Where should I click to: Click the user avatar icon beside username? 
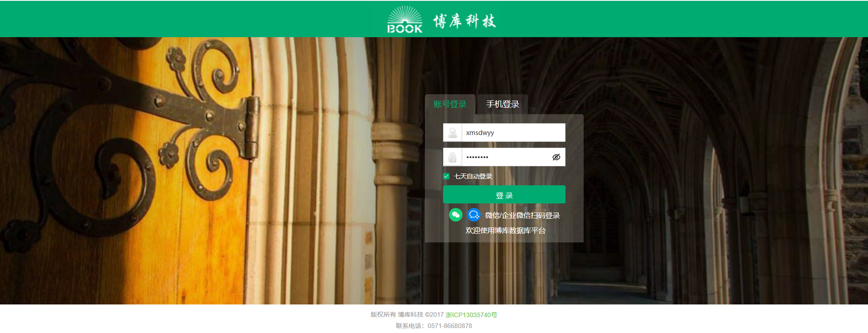tap(453, 133)
